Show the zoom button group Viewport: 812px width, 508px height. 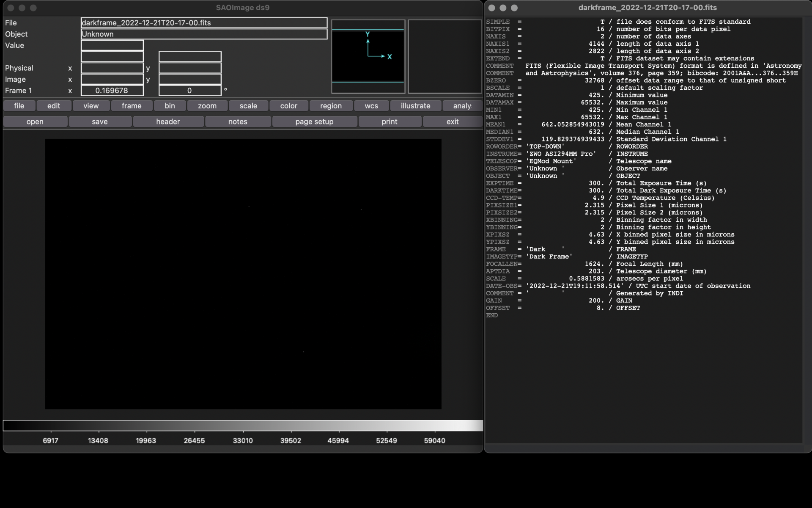click(207, 106)
